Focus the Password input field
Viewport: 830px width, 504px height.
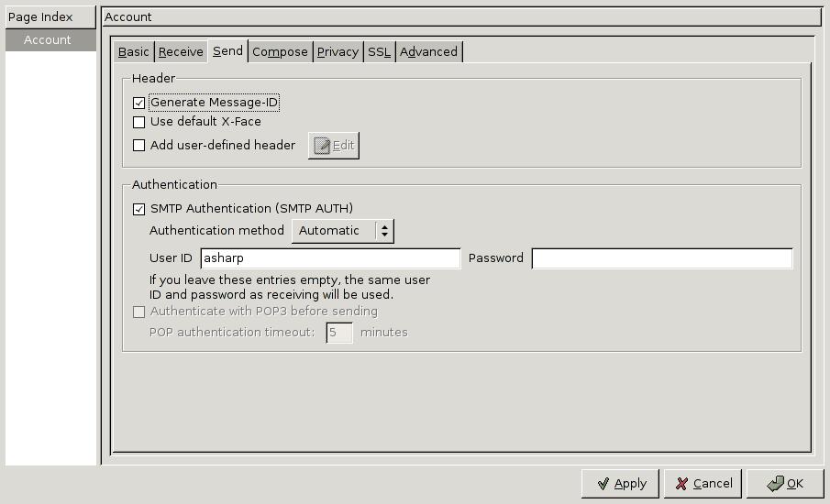tap(661, 258)
